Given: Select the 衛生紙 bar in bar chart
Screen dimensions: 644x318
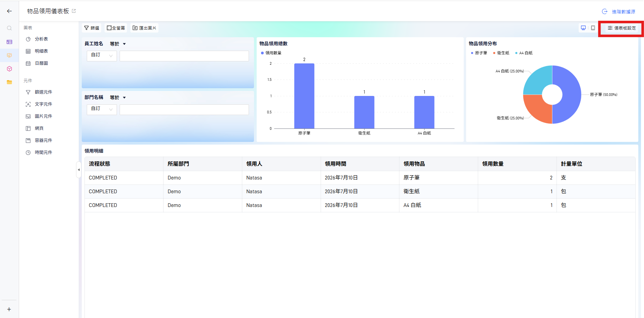Looking at the screenshot, I should (x=364, y=112).
